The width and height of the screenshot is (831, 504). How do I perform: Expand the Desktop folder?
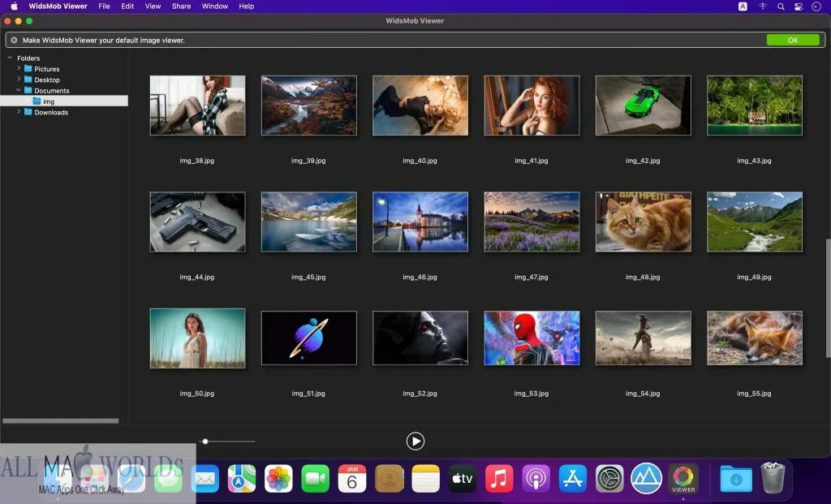click(x=19, y=80)
